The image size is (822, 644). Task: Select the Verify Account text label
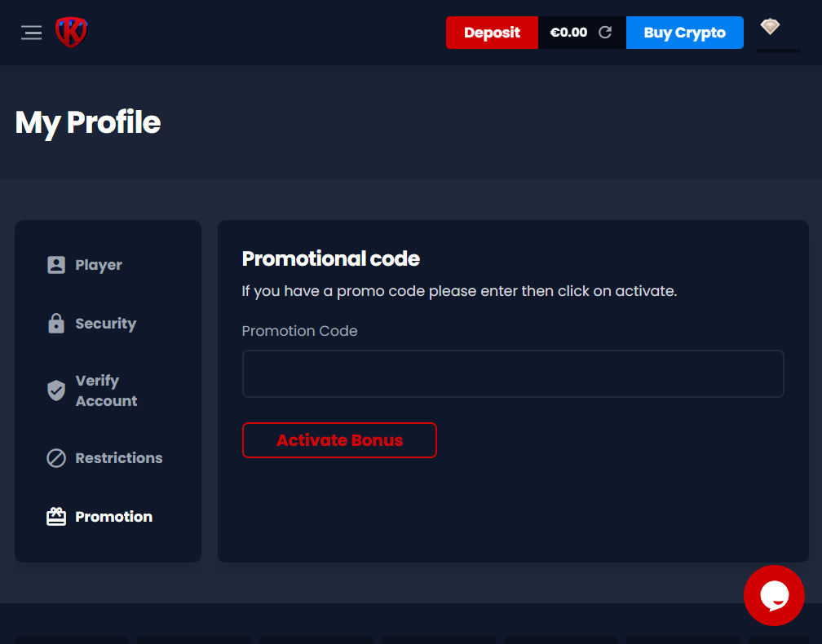coord(106,390)
